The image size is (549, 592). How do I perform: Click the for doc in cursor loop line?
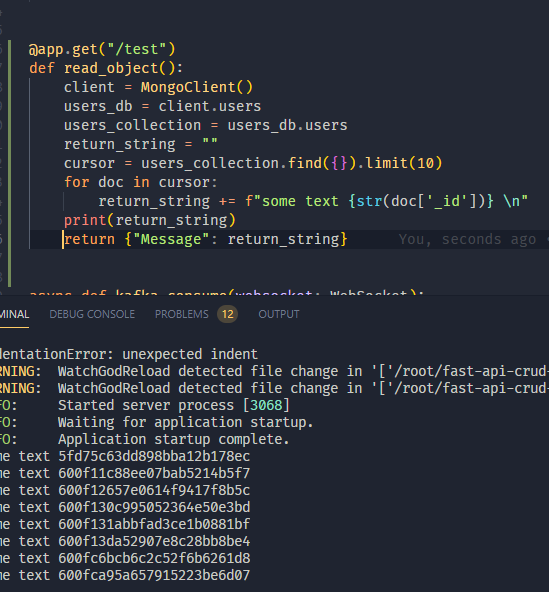click(141, 182)
